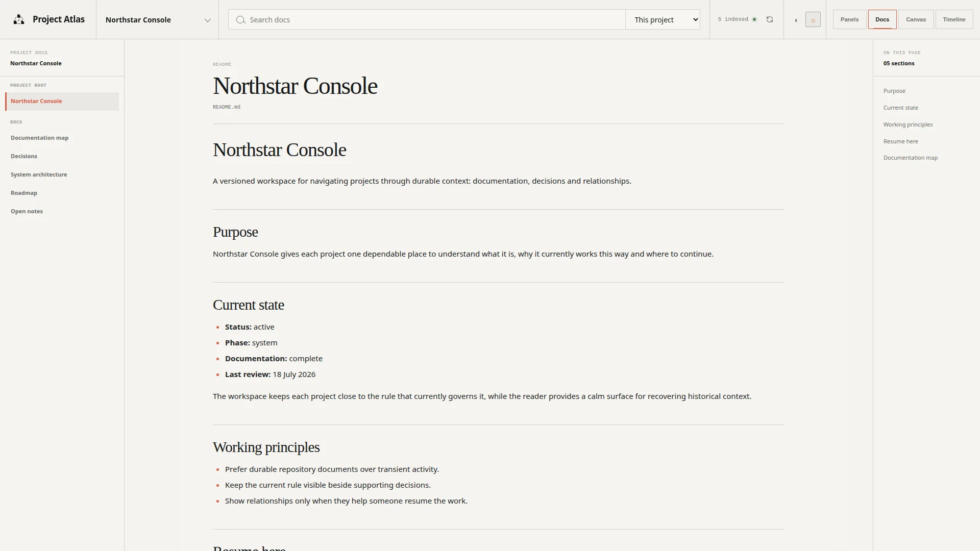This screenshot has width=980, height=551.
Task: Click the 05 sections label
Action: coord(899,63)
